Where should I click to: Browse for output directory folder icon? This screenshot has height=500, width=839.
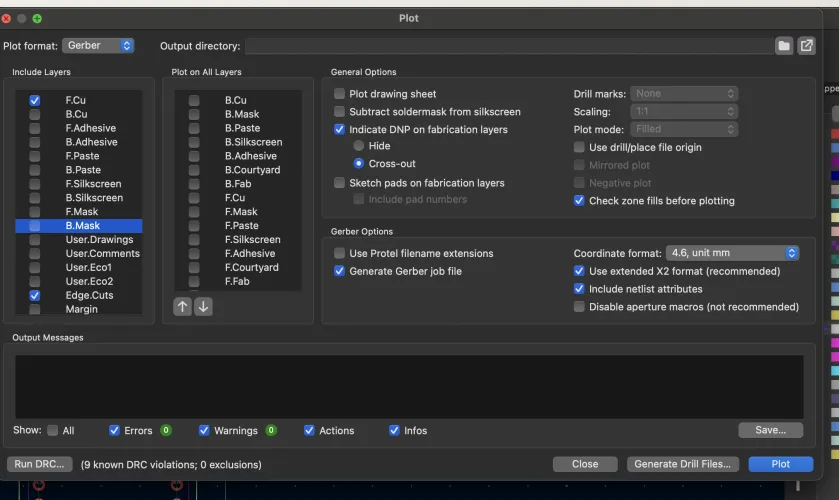click(x=785, y=46)
